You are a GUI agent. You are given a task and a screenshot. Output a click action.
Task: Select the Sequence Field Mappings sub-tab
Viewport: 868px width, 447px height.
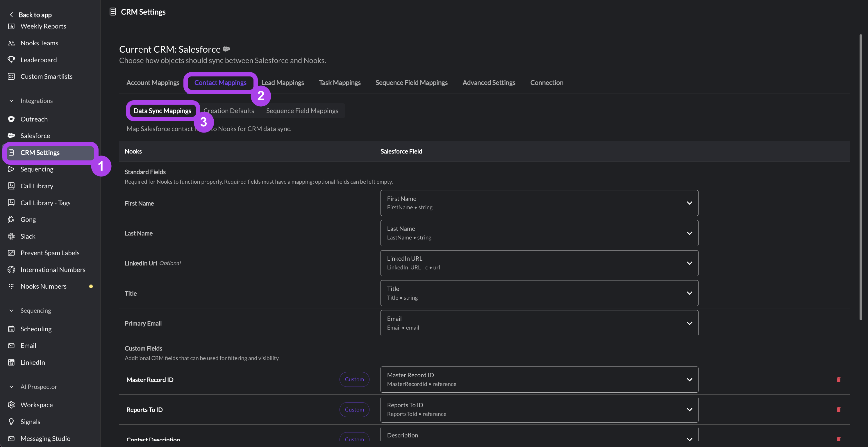[302, 111]
